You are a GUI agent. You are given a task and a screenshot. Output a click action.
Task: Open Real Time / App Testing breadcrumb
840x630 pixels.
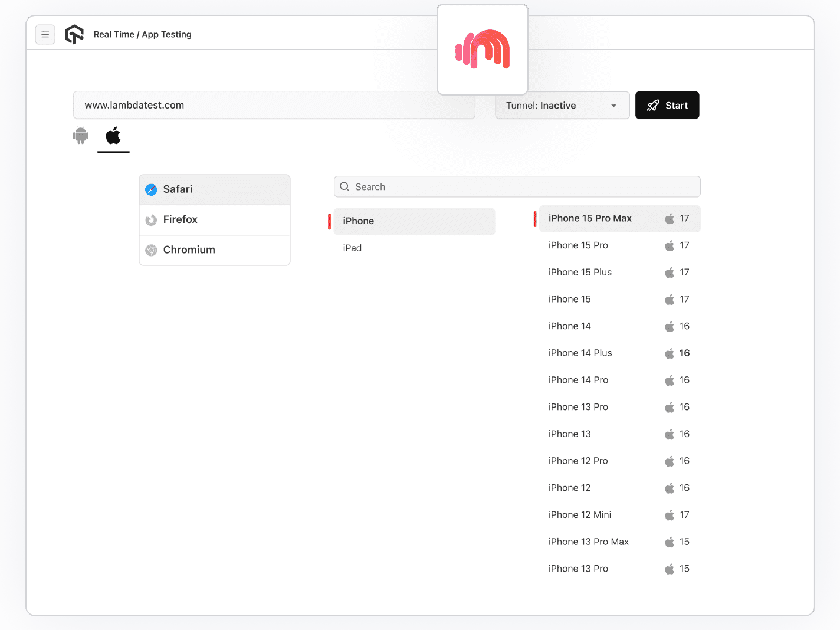(x=142, y=34)
